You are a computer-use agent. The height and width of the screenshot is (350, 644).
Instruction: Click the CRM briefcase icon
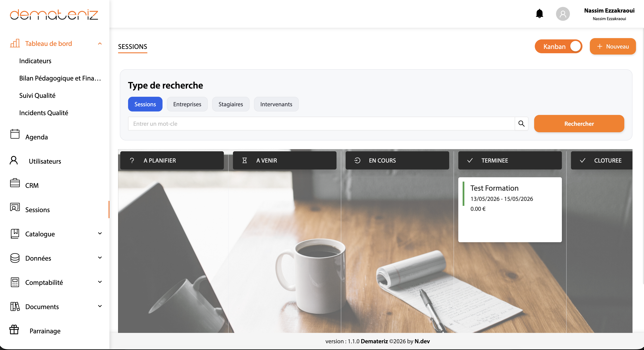15,183
